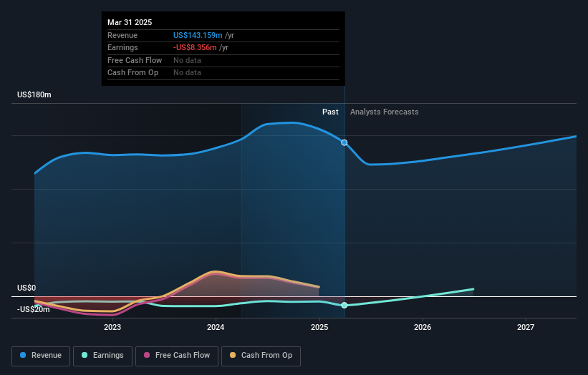Click the 2027 x-axis label
The image size is (588, 375).
526,328
